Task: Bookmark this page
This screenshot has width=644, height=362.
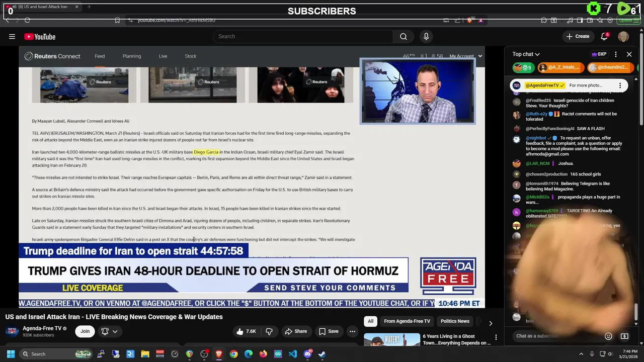Action: [x=117, y=20]
